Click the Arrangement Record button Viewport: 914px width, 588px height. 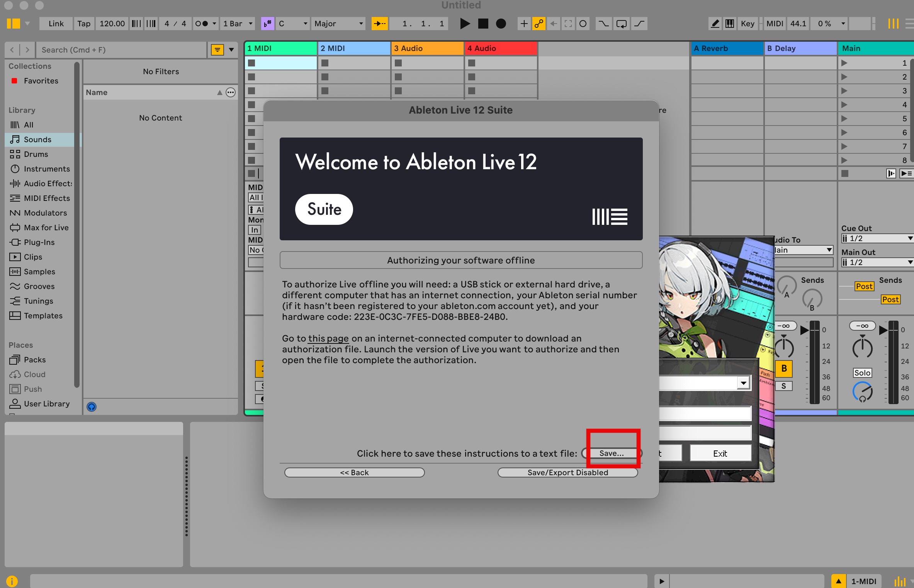click(x=501, y=24)
